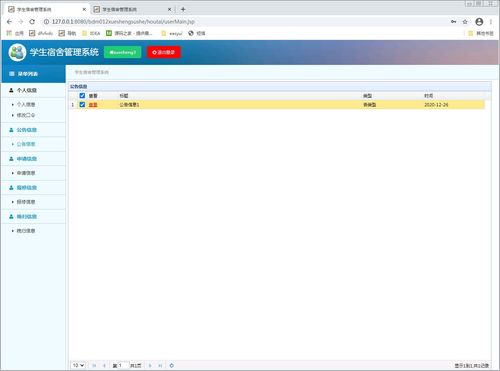Click the browser back arrow
This screenshot has height=371, width=500.
tap(9, 22)
